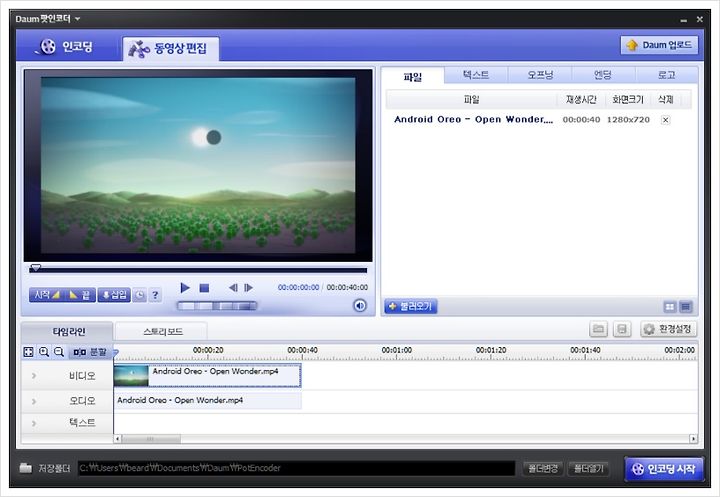Open the Daum PotEncoder title dropdown arrow
Viewport: 720px width, 497px height.
pos(77,19)
